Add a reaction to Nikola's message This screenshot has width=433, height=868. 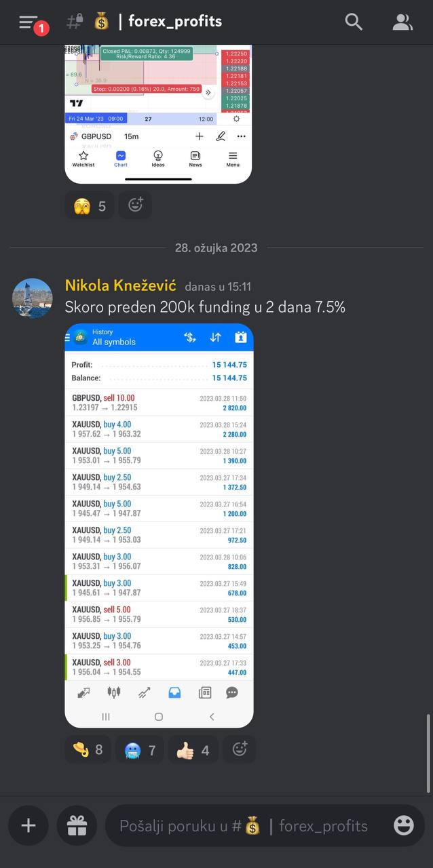pos(240,749)
